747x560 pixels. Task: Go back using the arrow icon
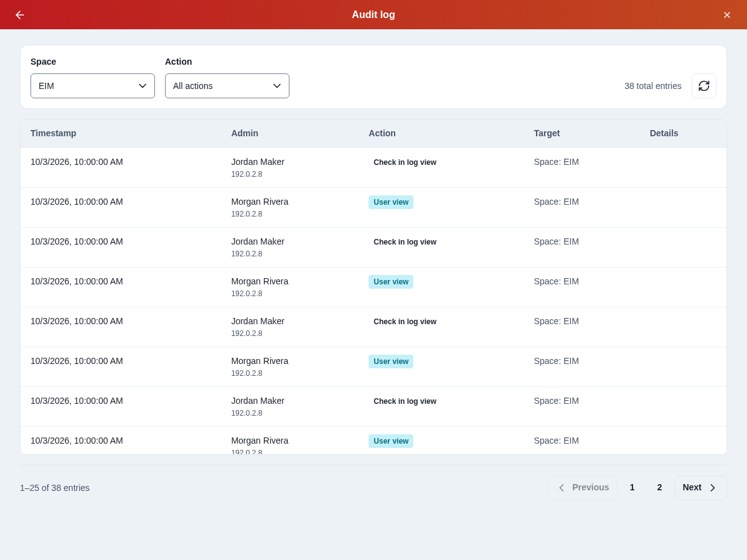[20, 15]
